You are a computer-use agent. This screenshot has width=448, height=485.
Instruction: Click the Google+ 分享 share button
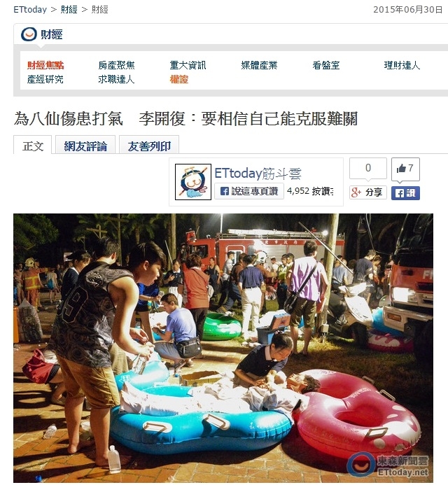pos(368,192)
